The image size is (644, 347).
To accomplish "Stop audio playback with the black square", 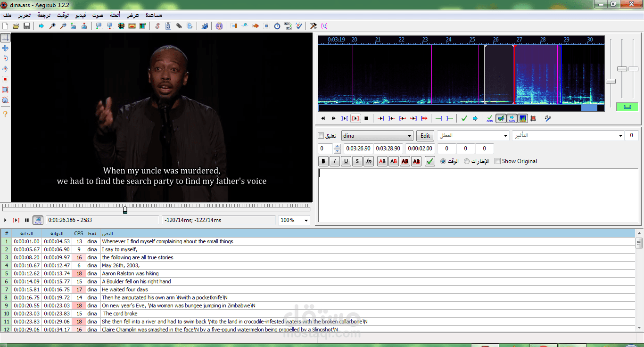I will 366,118.
